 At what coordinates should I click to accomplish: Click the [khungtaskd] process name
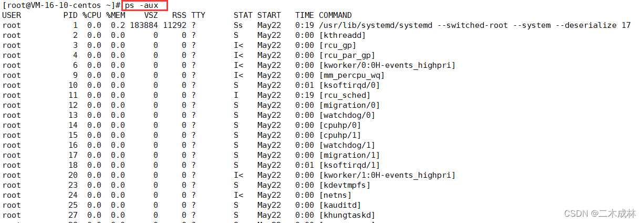click(347, 215)
